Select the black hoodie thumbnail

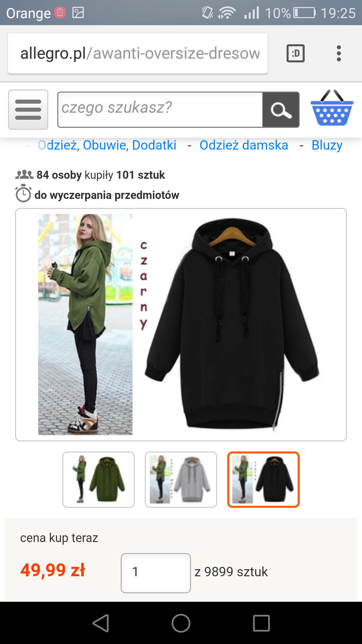[x=263, y=480]
